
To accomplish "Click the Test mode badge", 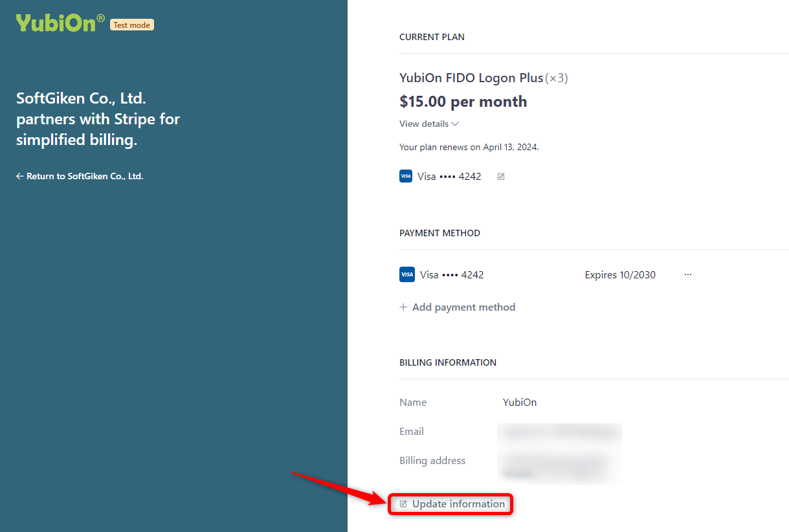I will 132,25.
